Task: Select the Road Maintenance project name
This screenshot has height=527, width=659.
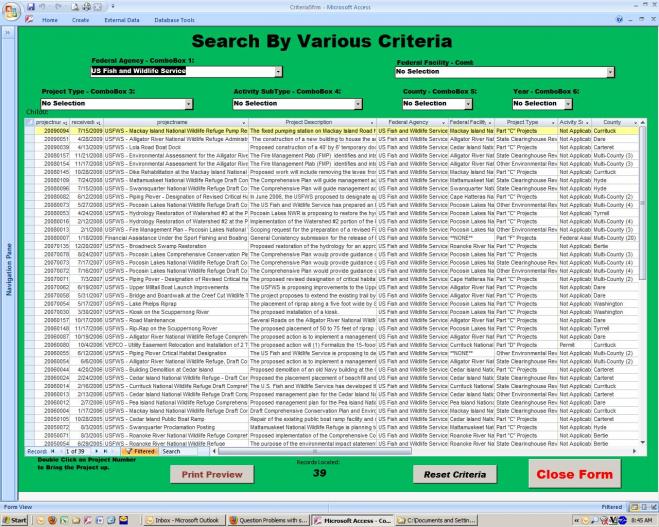Action: (x=175, y=320)
